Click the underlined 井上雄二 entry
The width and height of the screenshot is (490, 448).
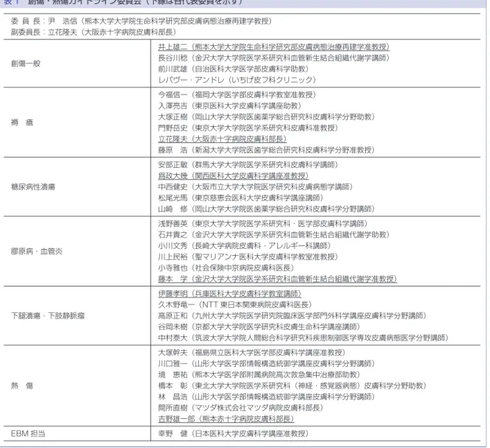click(x=274, y=47)
